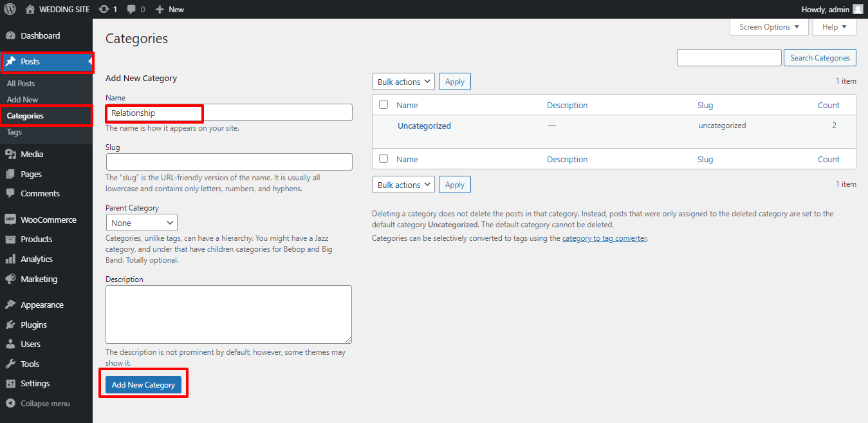This screenshot has height=423, width=868.
Task: Expand the Help tab
Action: coord(834,27)
